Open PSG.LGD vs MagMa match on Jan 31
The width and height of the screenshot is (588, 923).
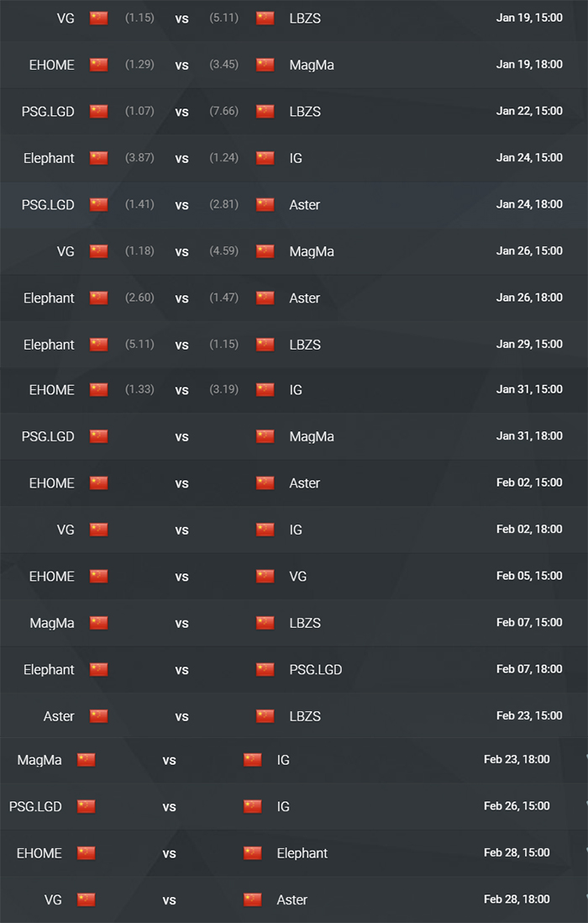[x=294, y=436]
